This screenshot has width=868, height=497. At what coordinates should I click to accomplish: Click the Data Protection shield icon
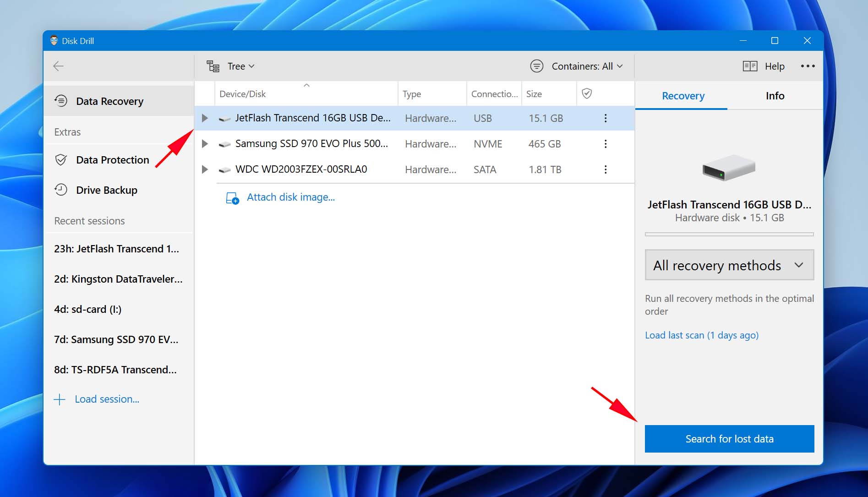click(61, 160)
